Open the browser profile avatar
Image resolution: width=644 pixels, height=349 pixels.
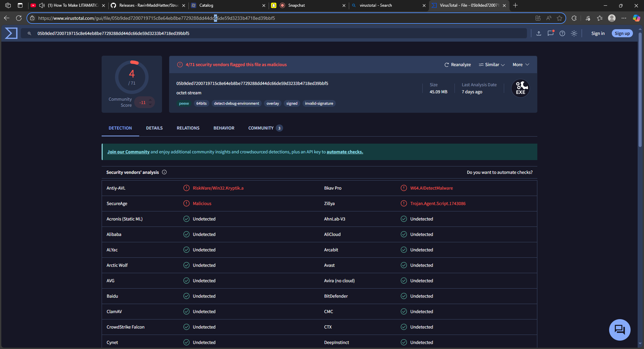(x=612, y=18)
